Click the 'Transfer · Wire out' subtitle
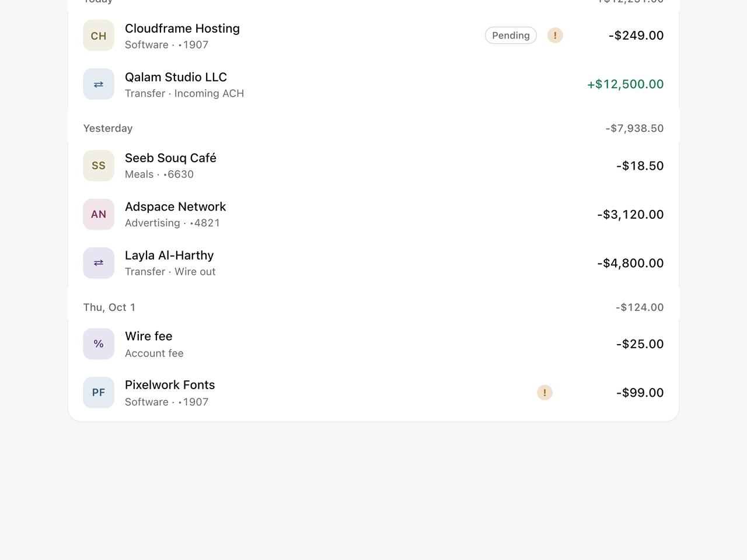 [170, 272]
